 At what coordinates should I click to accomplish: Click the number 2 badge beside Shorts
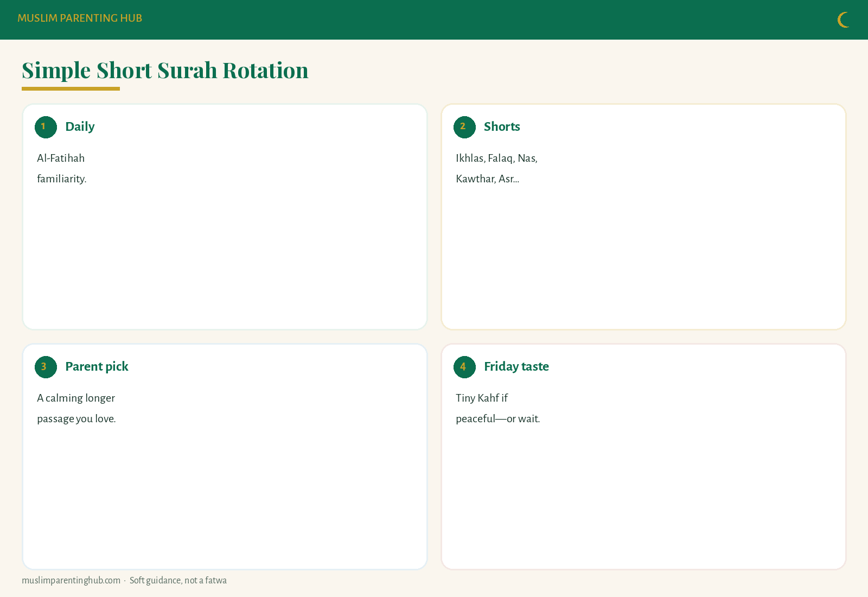[464, 127]
